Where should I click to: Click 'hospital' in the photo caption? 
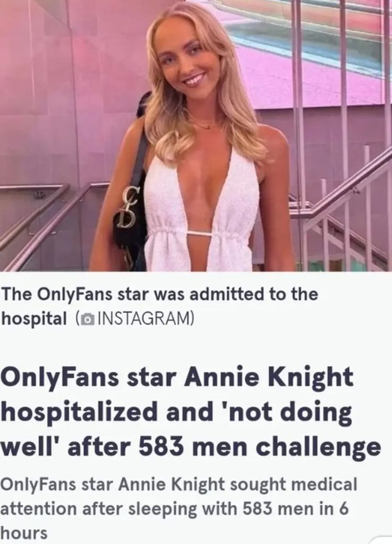(x=34, y=319)
